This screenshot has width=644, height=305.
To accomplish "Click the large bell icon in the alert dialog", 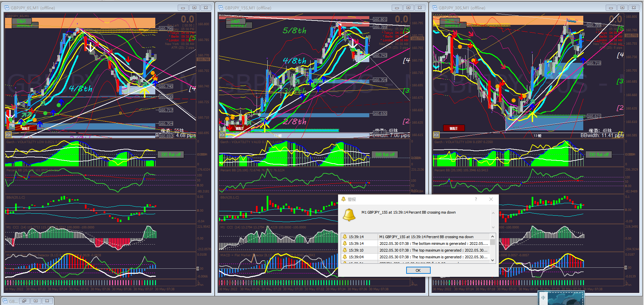I will tap(349, 215).
